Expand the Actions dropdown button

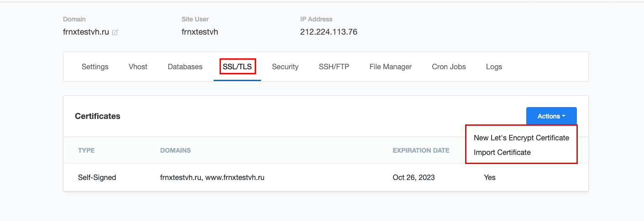click(x=551, y=116)
